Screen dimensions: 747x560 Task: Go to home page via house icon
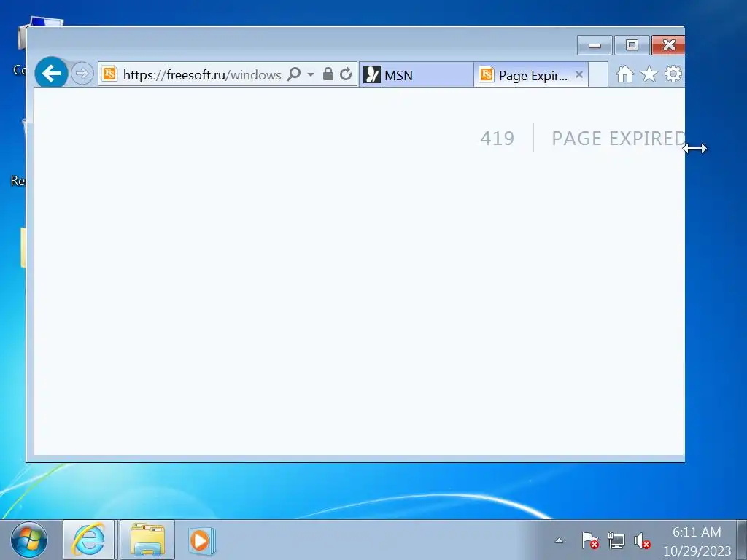coord(624,74)
